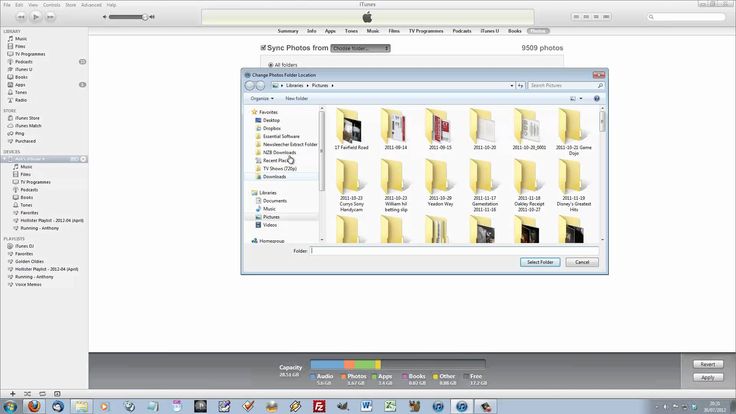Eject the iPhone device
The width and height of the screenshot is (736, 414).
pyautogui.click(x=84, y=159)
